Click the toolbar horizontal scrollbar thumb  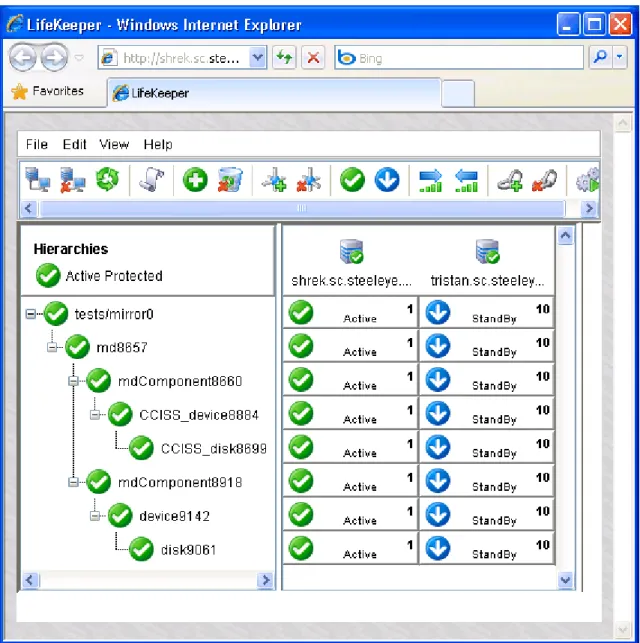(x=302, y=208)
